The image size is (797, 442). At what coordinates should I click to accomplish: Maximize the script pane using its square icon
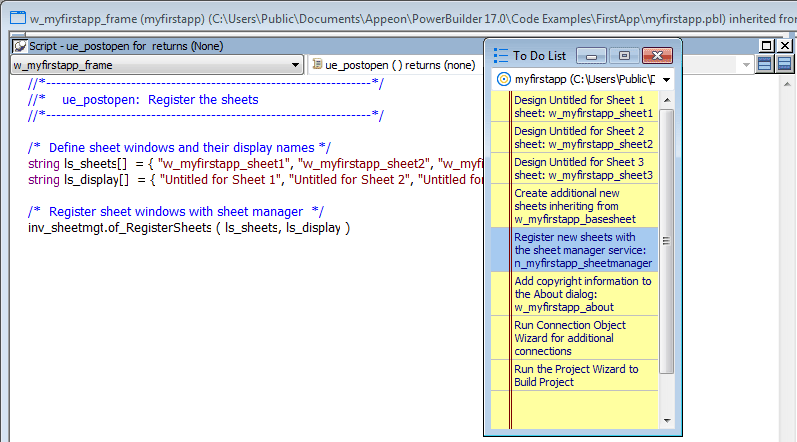[766, 46]
